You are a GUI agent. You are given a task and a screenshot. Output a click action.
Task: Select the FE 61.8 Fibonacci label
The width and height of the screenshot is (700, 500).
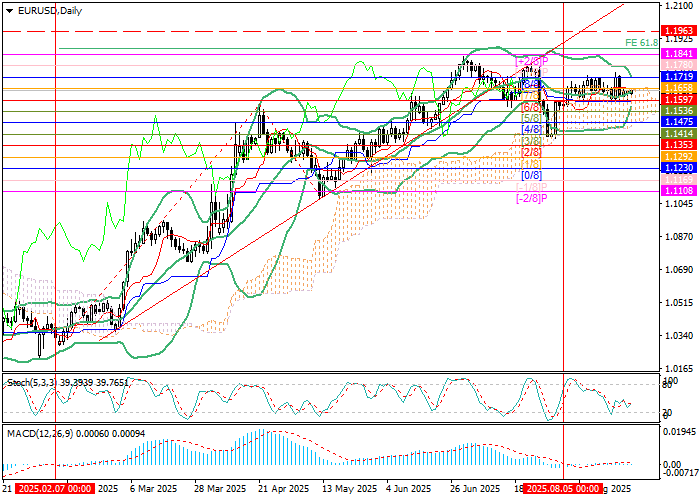[641, 43]
